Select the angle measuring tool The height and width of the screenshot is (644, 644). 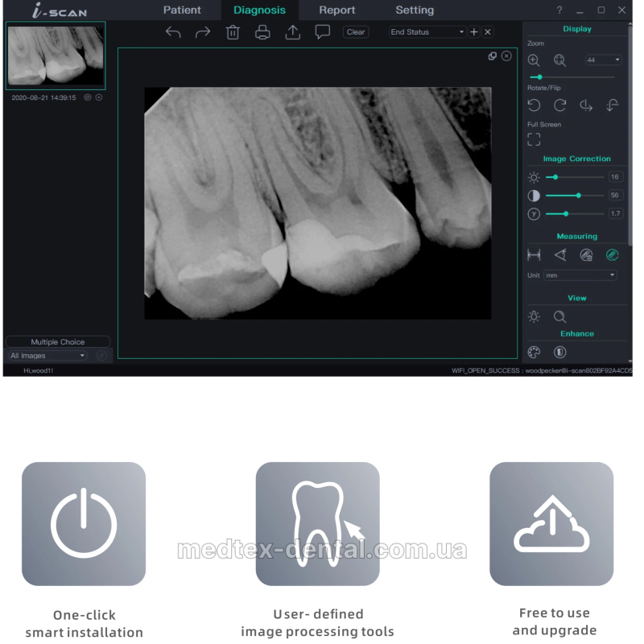click(x=560, y=255)
